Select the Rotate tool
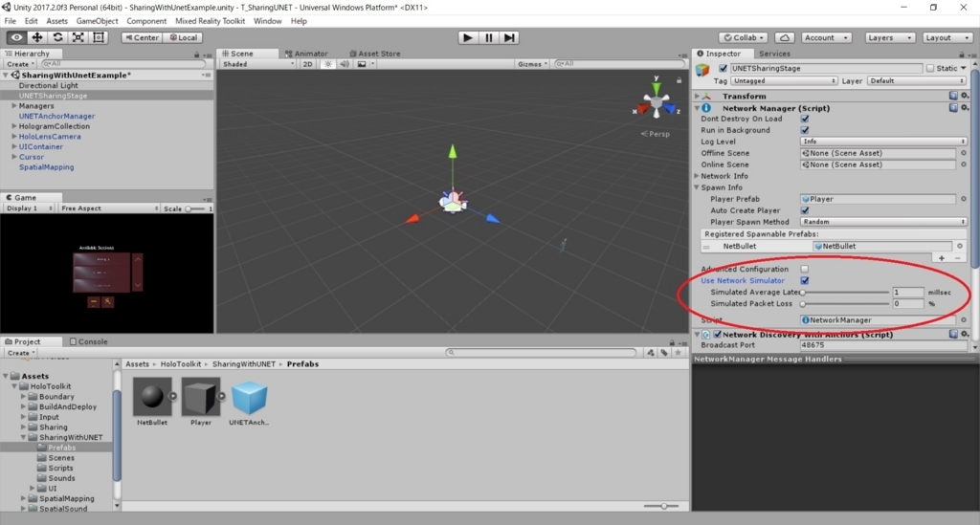The width and height of the screenshot is (980, 525). (57, 37)
